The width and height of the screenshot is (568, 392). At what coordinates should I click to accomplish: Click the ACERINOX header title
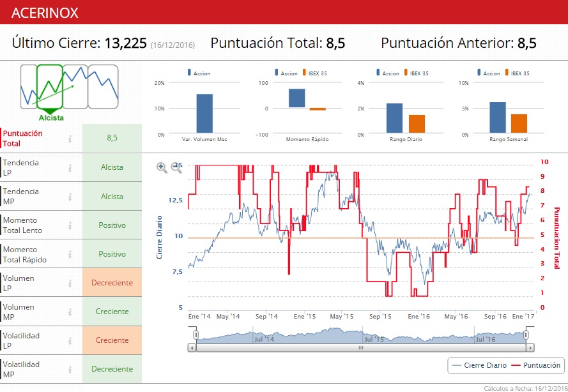45,13
